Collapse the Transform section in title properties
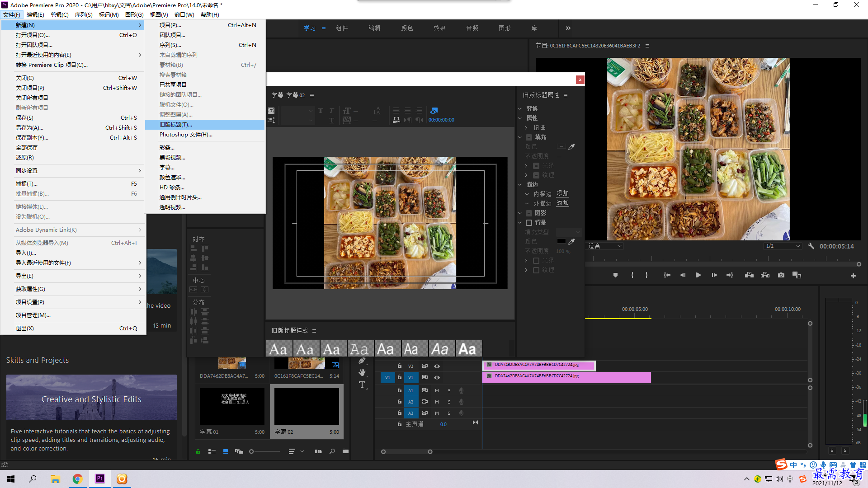Image resolution: width=868 pixels, height=488 pixels. click(520, 109)
